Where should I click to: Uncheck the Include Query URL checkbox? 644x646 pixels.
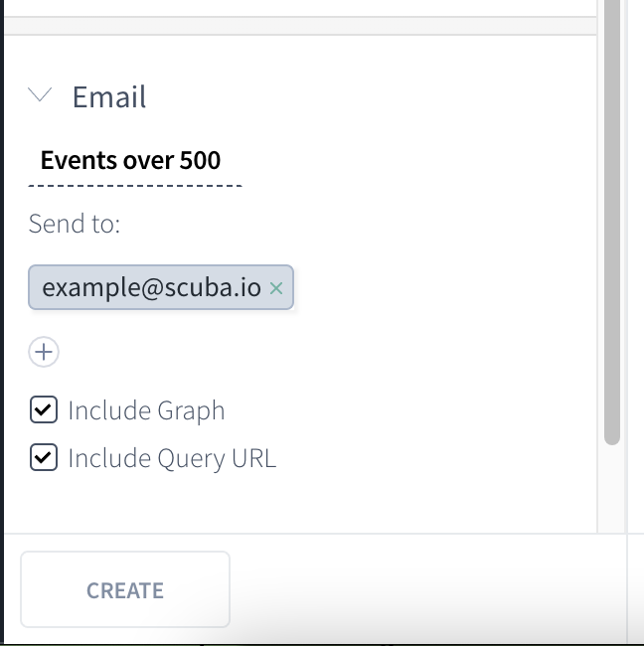click(x=44, y=457)
